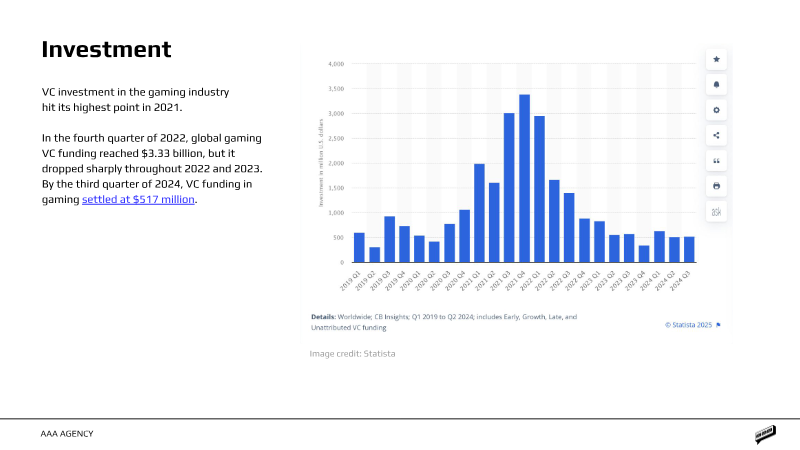Click the 'AAA AGENCY' footer text
Viewport: 800px width, 450px height.
[68, 434]
